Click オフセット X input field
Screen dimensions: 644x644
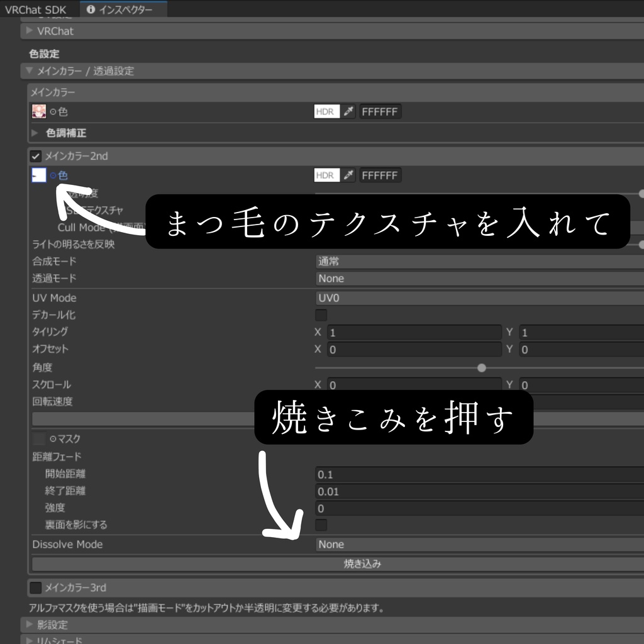[x=414, y=350]
